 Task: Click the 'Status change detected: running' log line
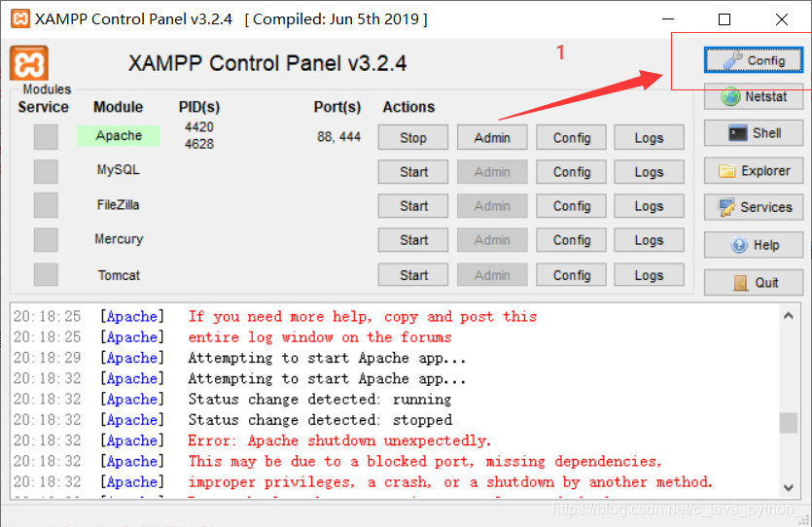click(320, 399)
